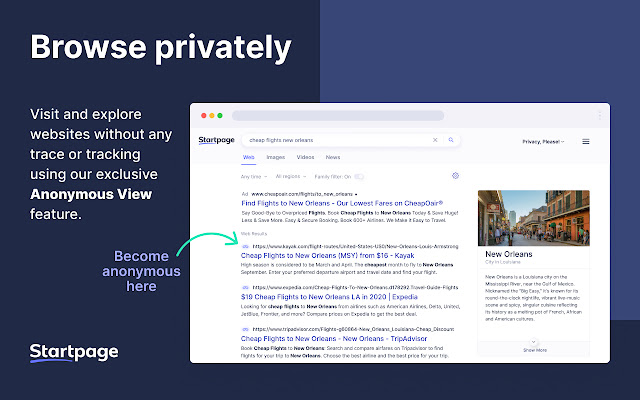Switch to the Images tab
Image resolution: width=640 pixels, height=400 pixels.
(276, 157)
